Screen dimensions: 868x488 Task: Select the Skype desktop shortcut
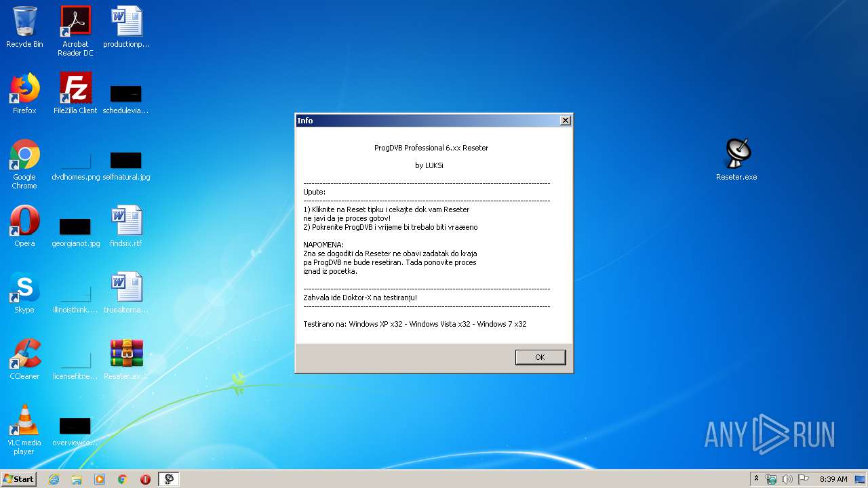pos(24,293)
